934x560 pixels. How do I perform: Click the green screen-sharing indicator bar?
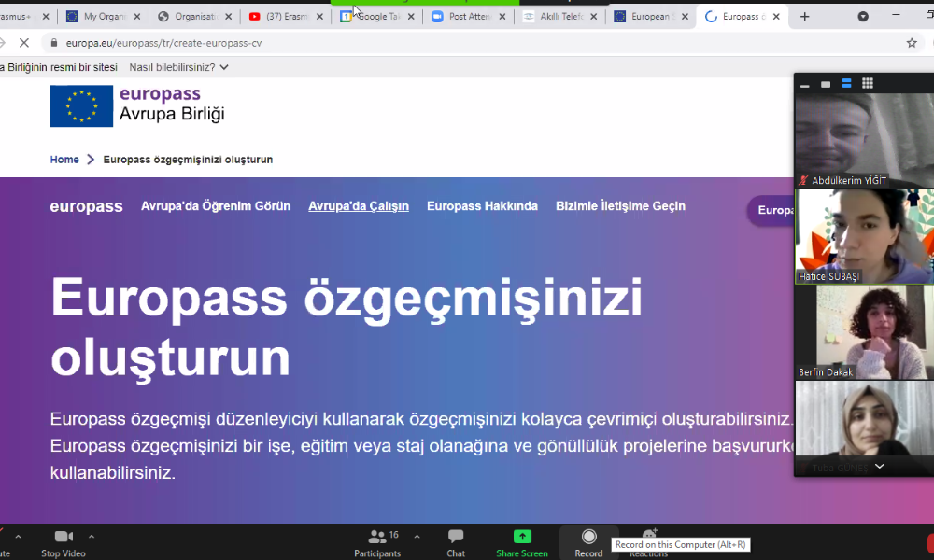425,3
